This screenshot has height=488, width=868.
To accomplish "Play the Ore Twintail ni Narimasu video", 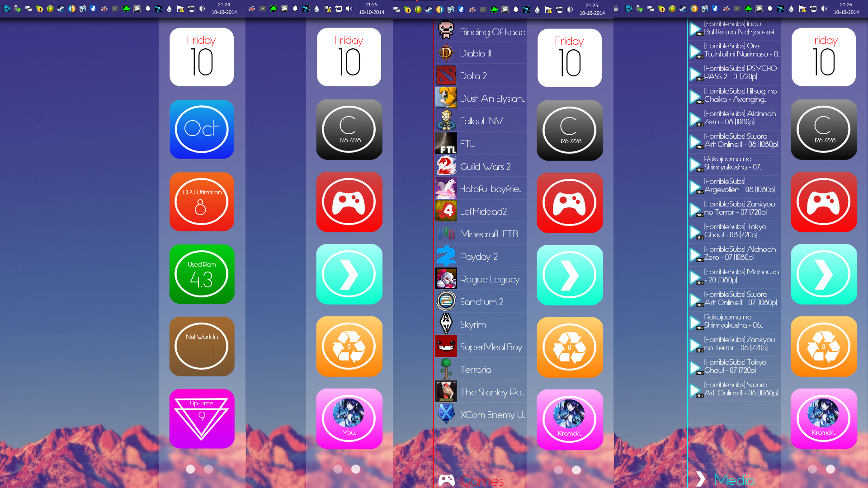I will coord(735,51).
